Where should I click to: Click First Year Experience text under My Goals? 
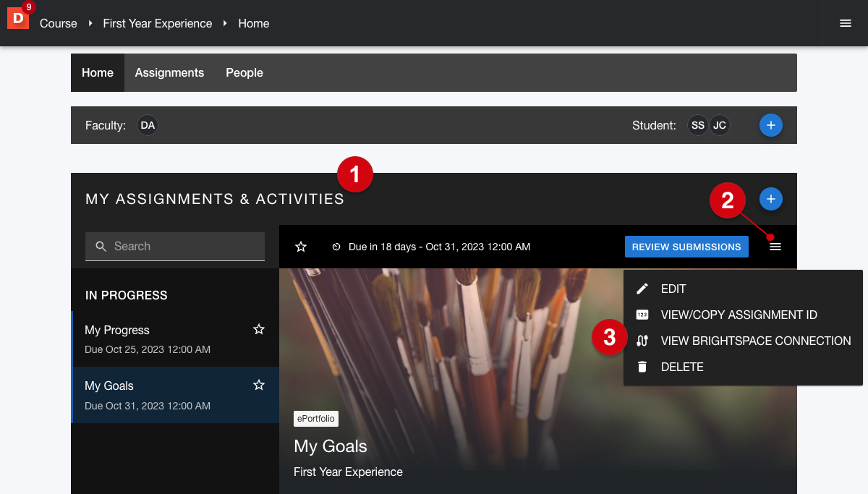(348, 472)
